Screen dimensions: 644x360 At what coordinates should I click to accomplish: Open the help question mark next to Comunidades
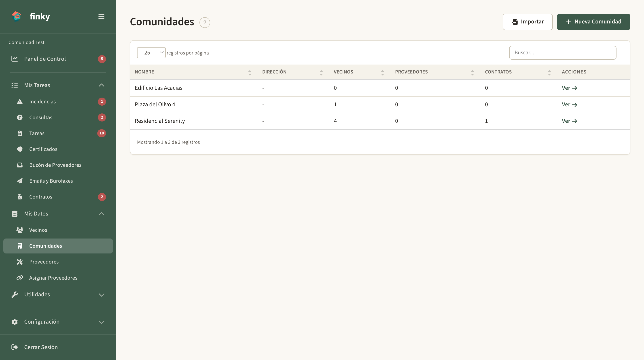[205, 23]
